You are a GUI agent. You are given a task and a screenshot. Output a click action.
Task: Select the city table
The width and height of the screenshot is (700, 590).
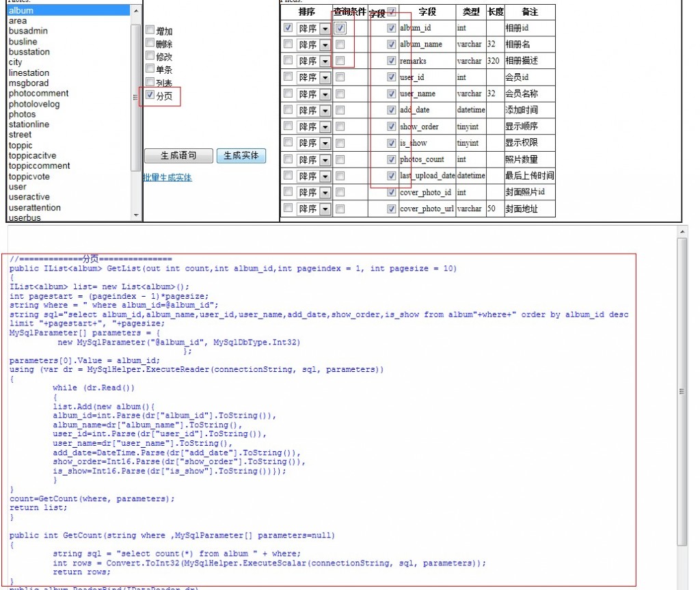pyautogui.click(x=68, y=62)
